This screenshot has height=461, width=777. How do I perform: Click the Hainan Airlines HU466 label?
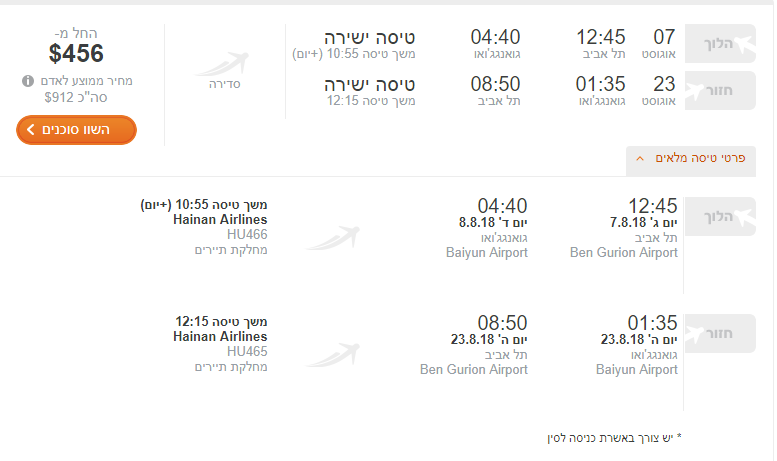click(x=220, y=220)
